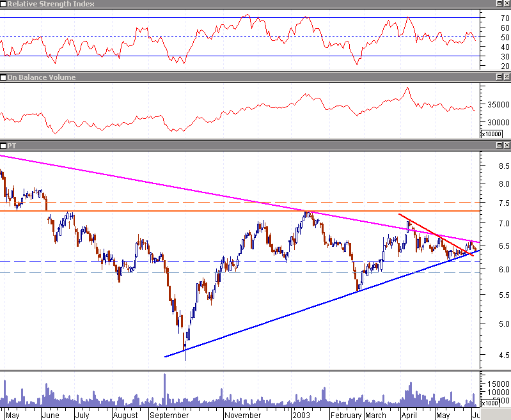Image resolution: width=511 pixels, height=420 pixels.
Task: Click the March label on date axis
Action: click(375, 416)
